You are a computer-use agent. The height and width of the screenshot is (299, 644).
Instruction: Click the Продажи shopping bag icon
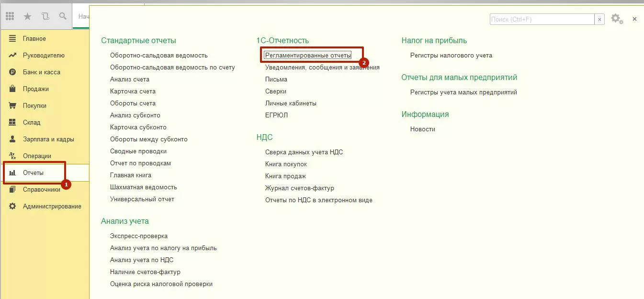13,89
